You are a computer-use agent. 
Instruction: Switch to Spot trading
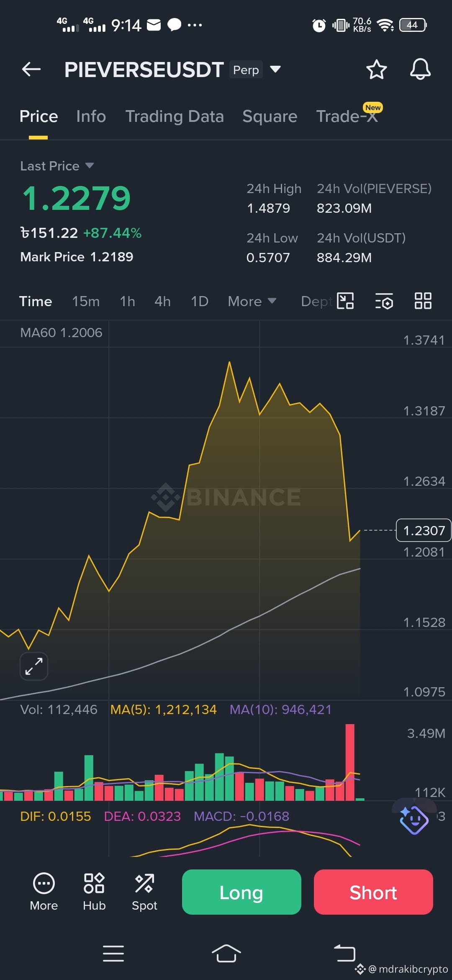pos(144,892)
